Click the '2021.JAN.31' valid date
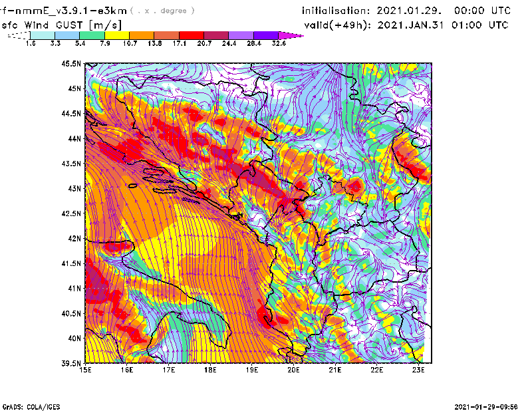Screen dimensions: 532x411 [x=410, y=25]
